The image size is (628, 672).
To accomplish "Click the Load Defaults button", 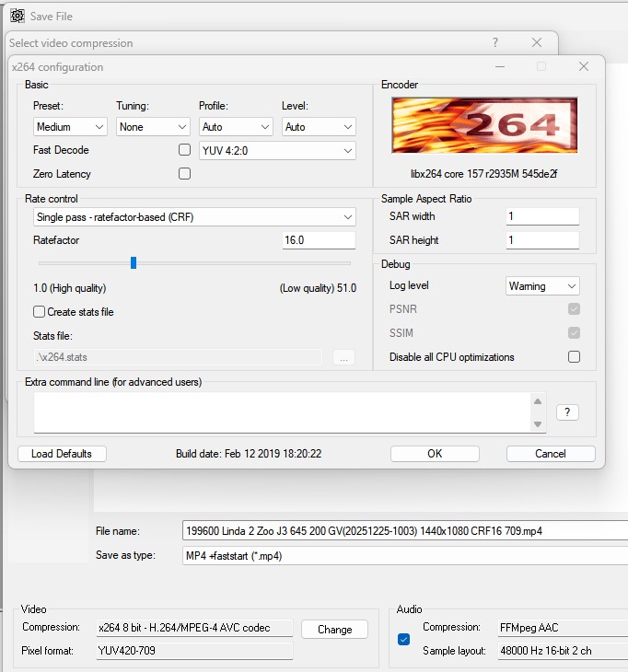I will click(62, 454).
